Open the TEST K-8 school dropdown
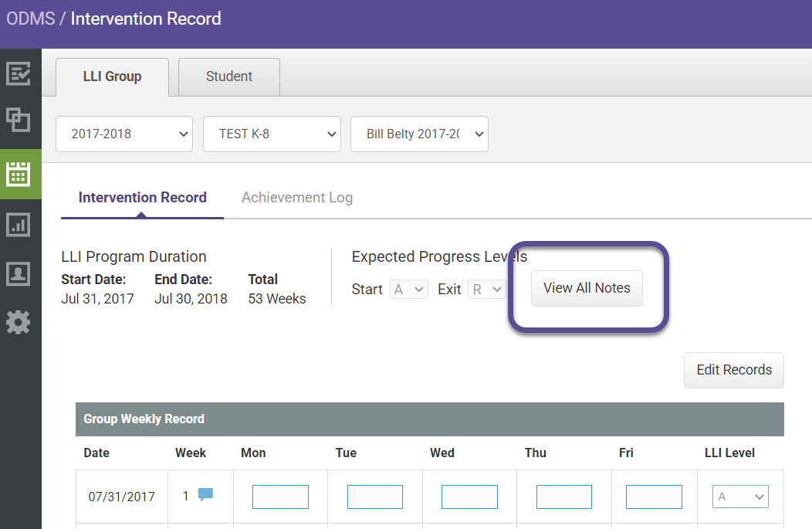Screen dimensions: 812x529 pos(272,134)
